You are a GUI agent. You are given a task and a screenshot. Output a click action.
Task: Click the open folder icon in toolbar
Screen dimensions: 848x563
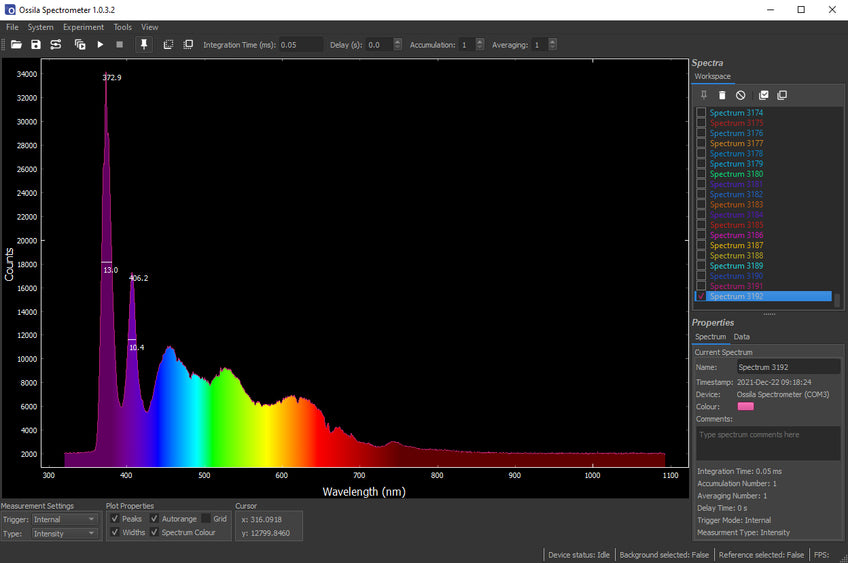tap(15, 45)
